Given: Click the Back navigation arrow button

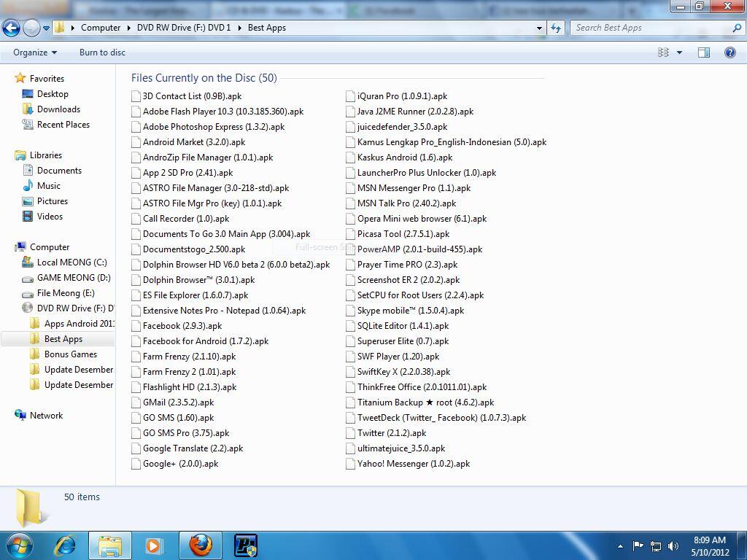Looking at the screenshot, I should click(12, 28).
